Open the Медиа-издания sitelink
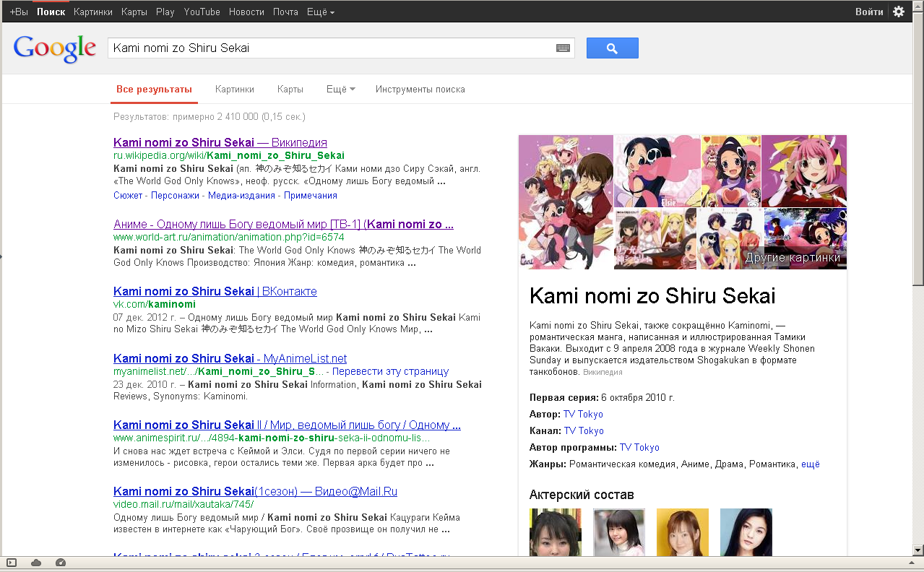The image size is (924, 572). click(242, 196)
